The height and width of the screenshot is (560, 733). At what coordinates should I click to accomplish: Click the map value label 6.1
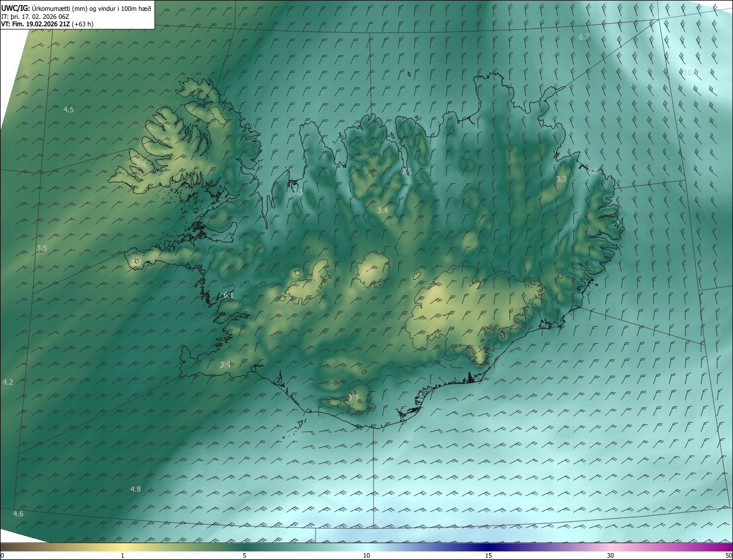[228, 295]
